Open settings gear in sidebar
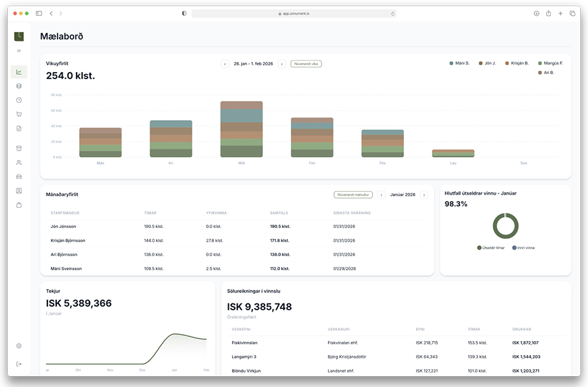This screenshot has width=588, height=387. point(19,345)
